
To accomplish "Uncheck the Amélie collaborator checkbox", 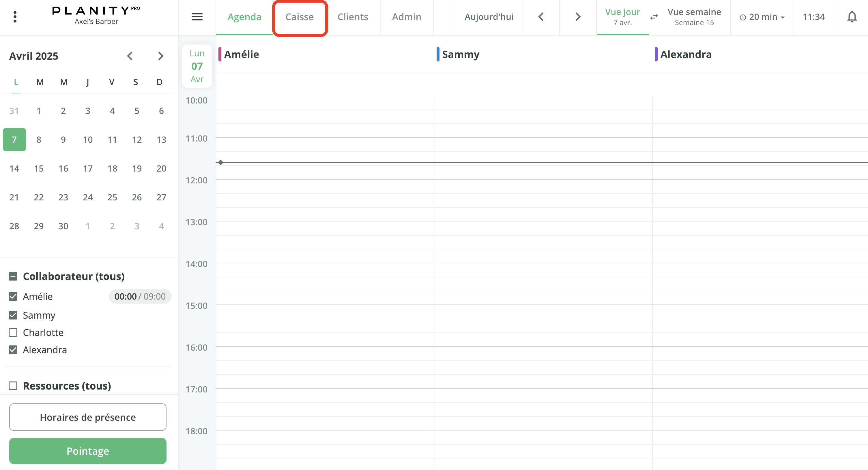I will [x=13, y=296].
